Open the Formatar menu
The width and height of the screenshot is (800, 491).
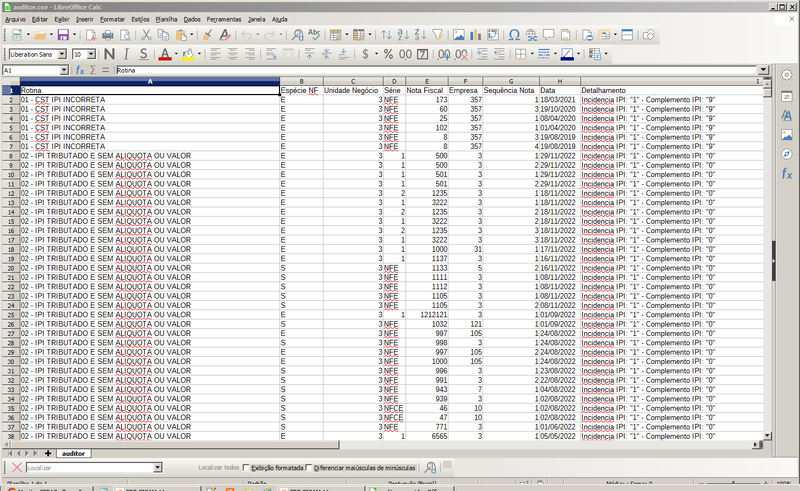tap(112, 19)
